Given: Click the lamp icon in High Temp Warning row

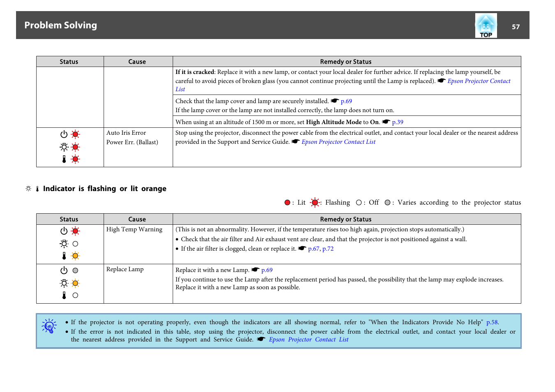Looking at the screenshot, I should click(64, 244).
